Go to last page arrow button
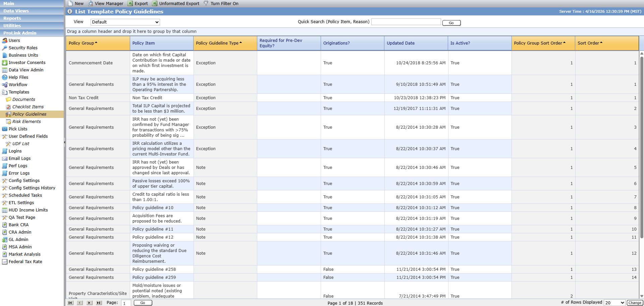The image size is (644, 306). [99, 303]
